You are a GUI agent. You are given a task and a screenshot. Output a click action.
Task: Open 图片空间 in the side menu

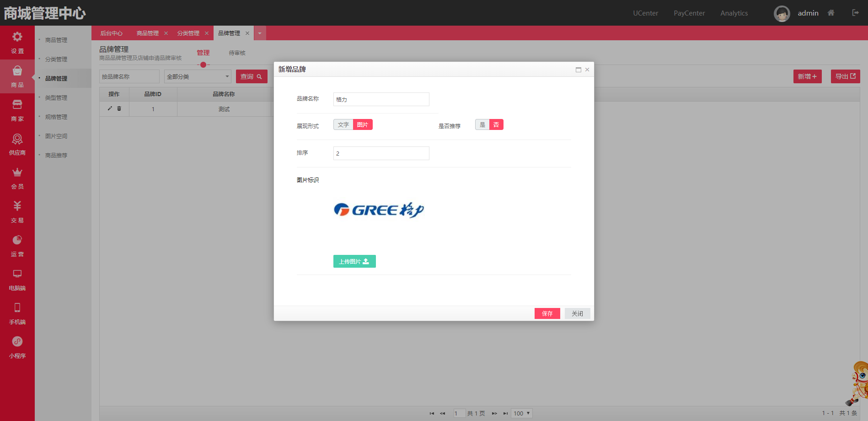coord(56,136)
